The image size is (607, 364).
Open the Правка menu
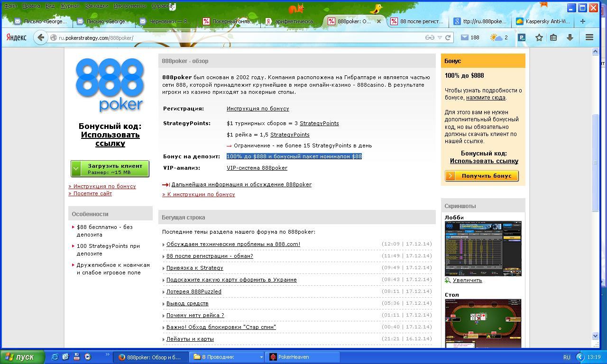31,6
